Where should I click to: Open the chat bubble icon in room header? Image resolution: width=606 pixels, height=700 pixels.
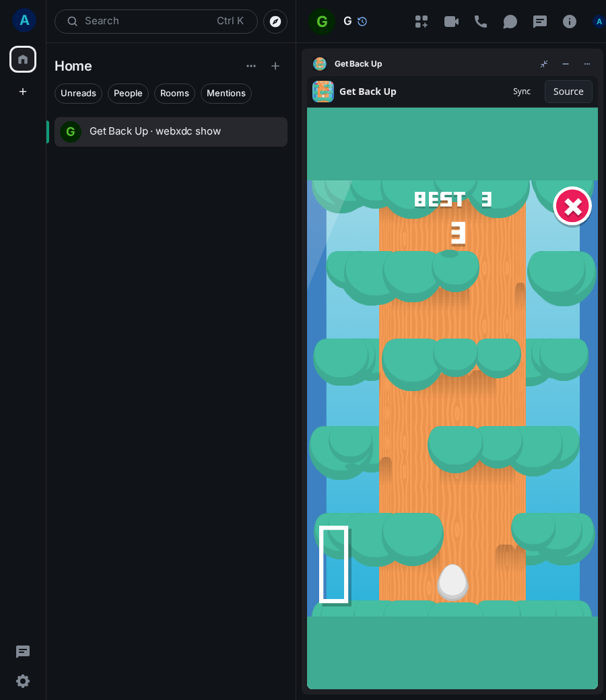coord(510,22)
